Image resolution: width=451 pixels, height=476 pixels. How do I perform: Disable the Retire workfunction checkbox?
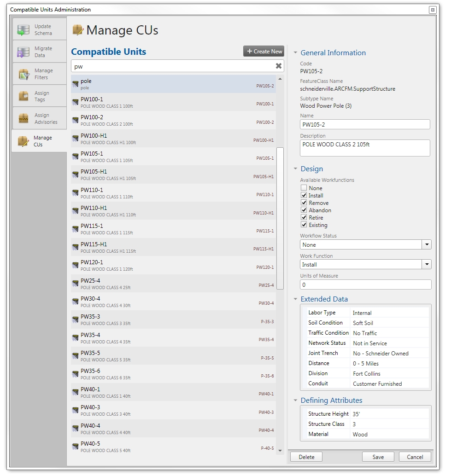tap(304, 217)
